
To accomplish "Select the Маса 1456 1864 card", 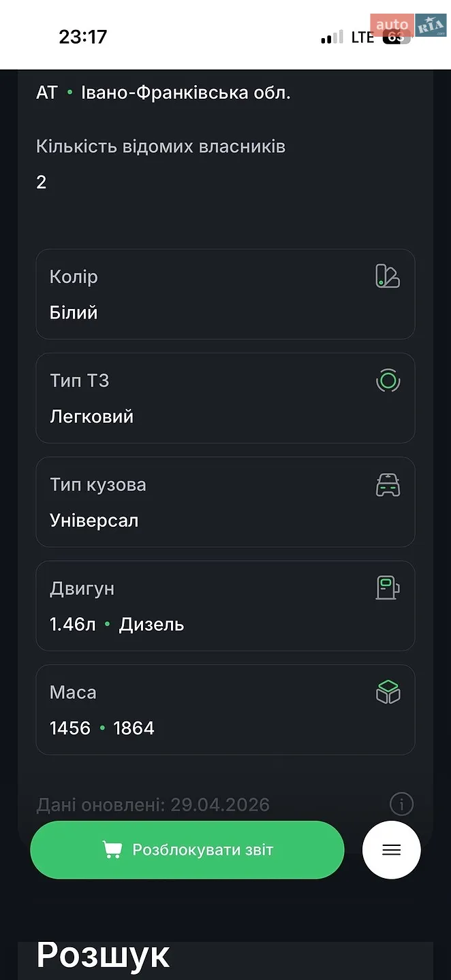I will (x=226, y=710).
